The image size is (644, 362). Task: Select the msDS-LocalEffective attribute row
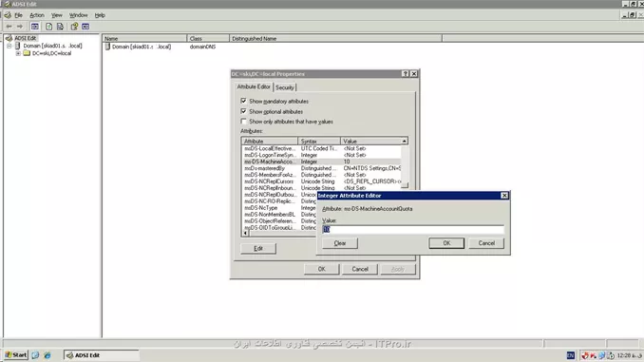[322, 148]
